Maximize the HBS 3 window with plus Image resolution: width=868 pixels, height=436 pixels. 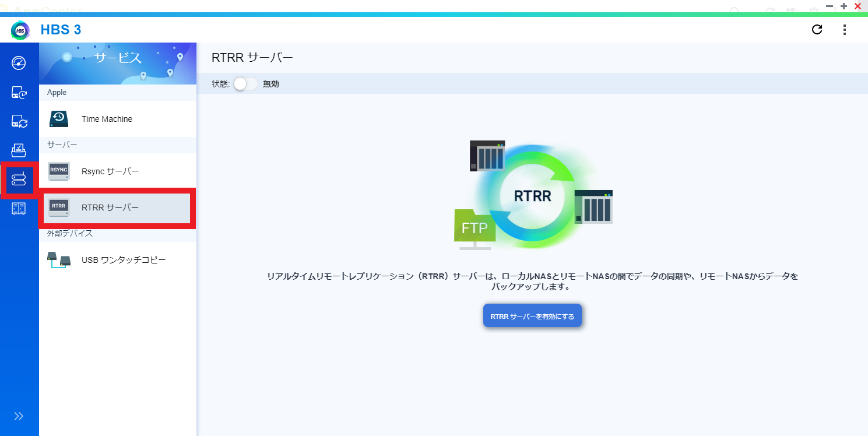pos(844,6)
